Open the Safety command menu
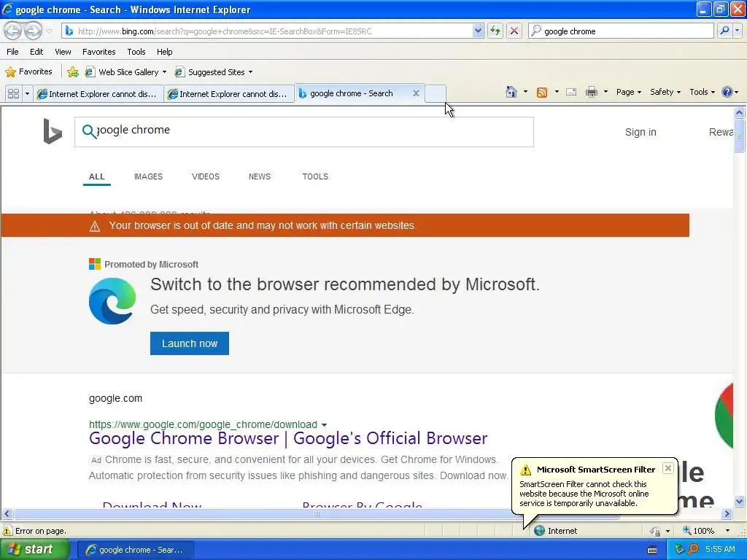This screenshot has height=560, width=747. pyautogui.click(x=665, y=92)
